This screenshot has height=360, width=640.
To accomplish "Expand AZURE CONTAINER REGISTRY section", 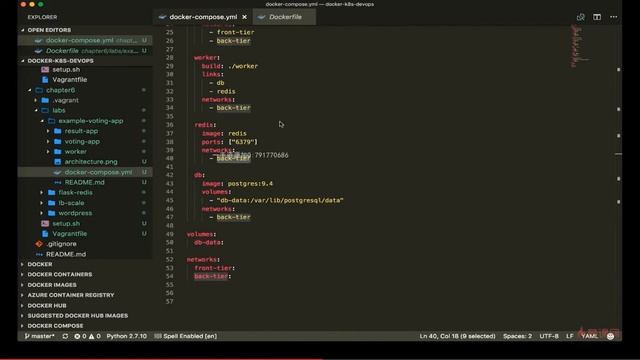I will [x=71, y=295].
